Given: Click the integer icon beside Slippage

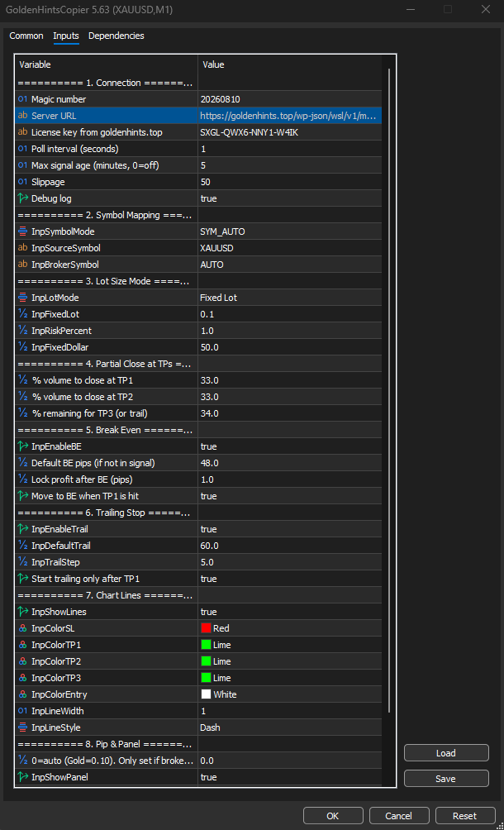Looking at the screenshot, I should tap(23, 182).
